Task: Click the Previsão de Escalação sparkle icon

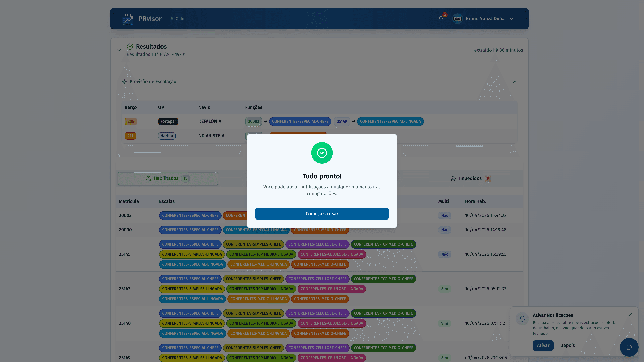Action: [x=124, y=82]
